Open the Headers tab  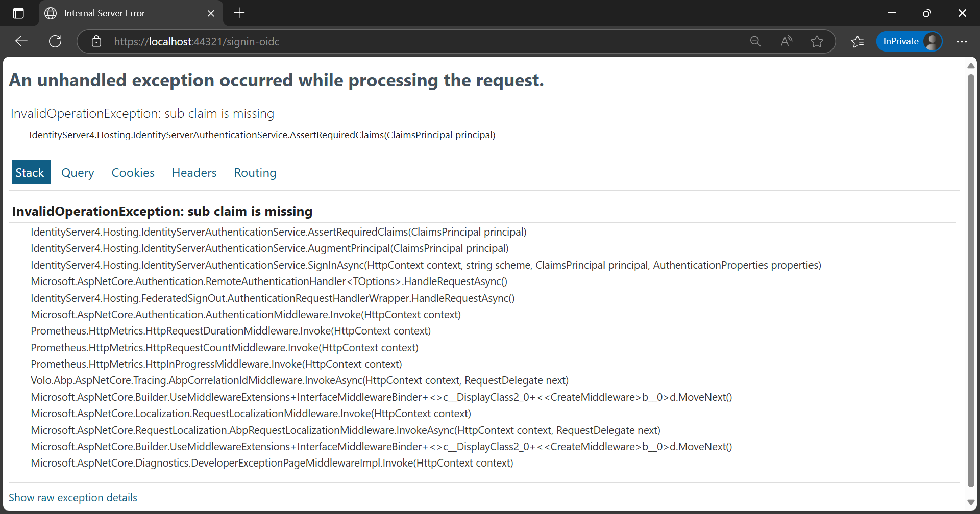click(194, 173)
